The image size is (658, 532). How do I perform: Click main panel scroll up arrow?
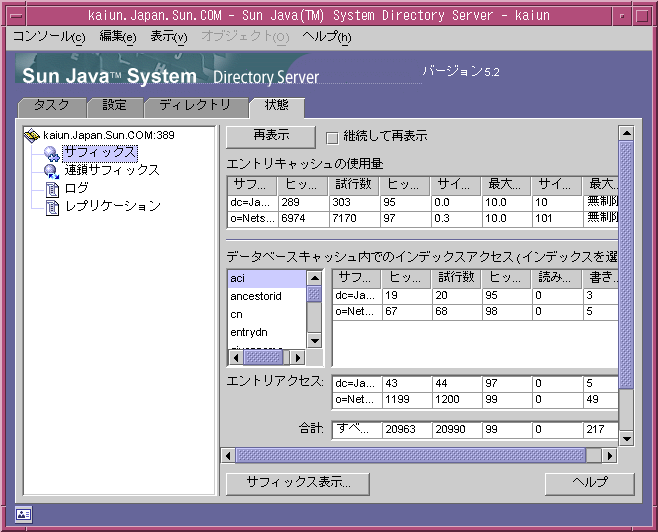click(627, 133)
